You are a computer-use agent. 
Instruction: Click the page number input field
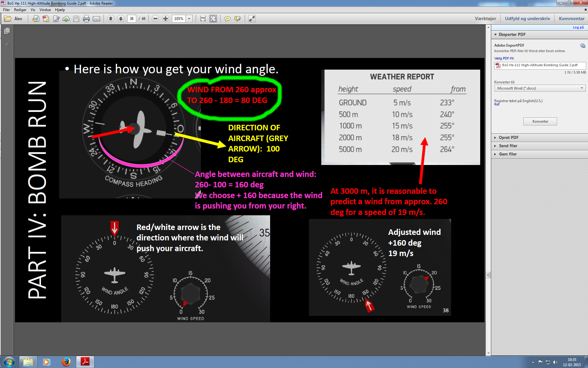131,19
